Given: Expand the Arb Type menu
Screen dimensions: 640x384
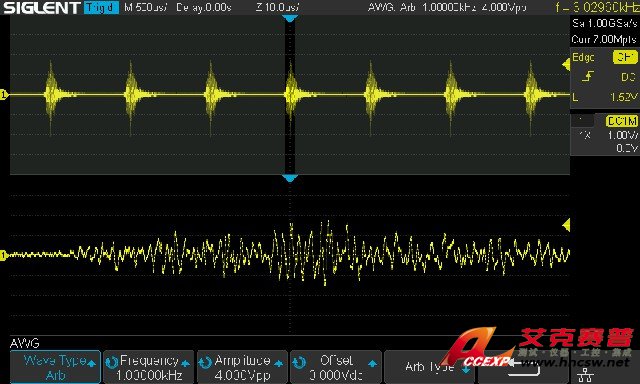Looking at the screenshot, I should (430, 367).
